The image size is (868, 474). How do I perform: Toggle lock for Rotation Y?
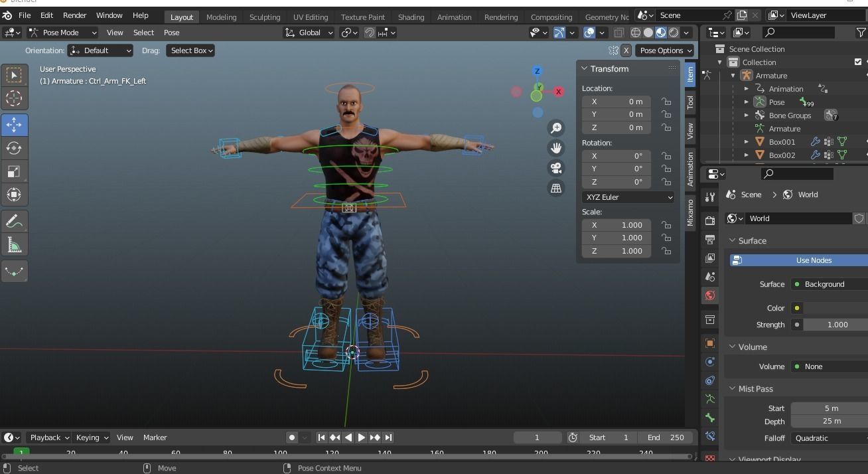(666, 169)
